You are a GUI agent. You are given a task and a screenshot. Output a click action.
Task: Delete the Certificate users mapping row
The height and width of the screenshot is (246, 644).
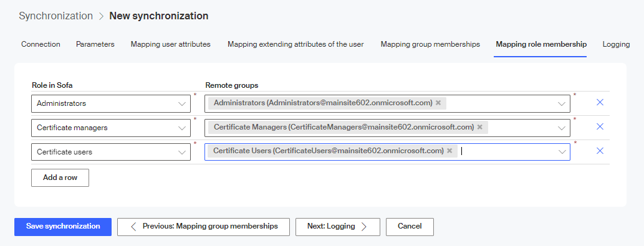pyautogui.click(x=600, y=151)
